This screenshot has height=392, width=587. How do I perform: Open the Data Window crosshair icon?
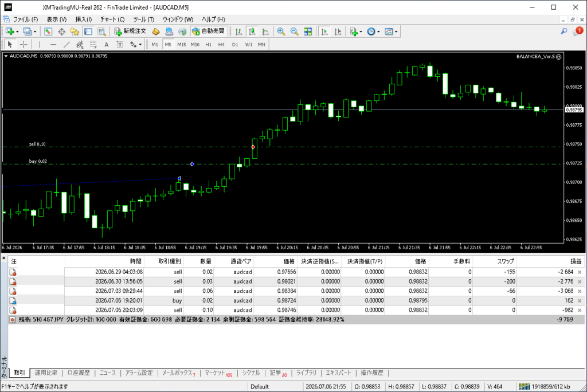coord(61,32)
